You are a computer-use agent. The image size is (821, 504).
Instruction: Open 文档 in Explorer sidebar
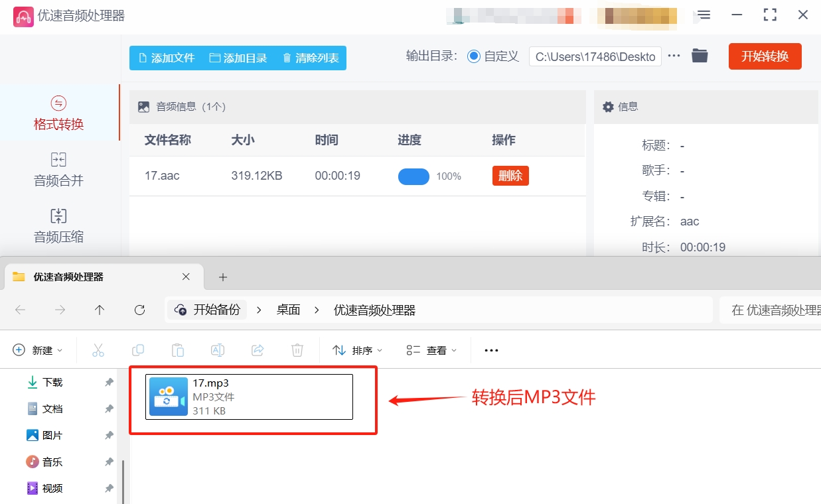tap(44, 409)
